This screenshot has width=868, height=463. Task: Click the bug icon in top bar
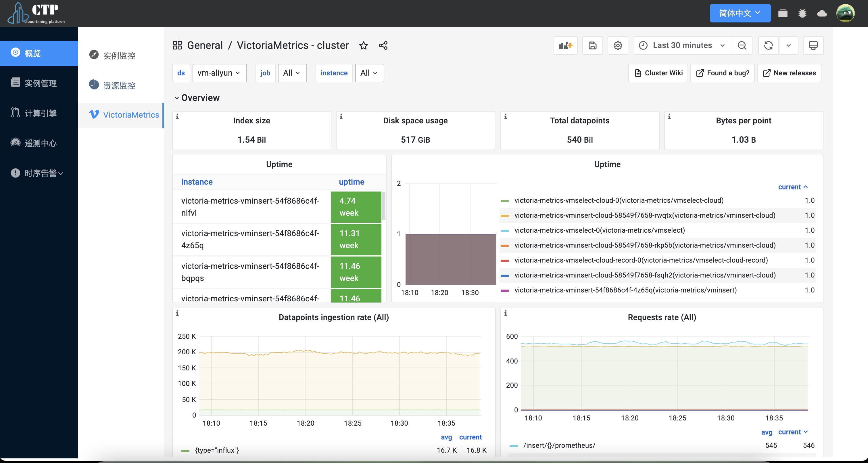802,14
